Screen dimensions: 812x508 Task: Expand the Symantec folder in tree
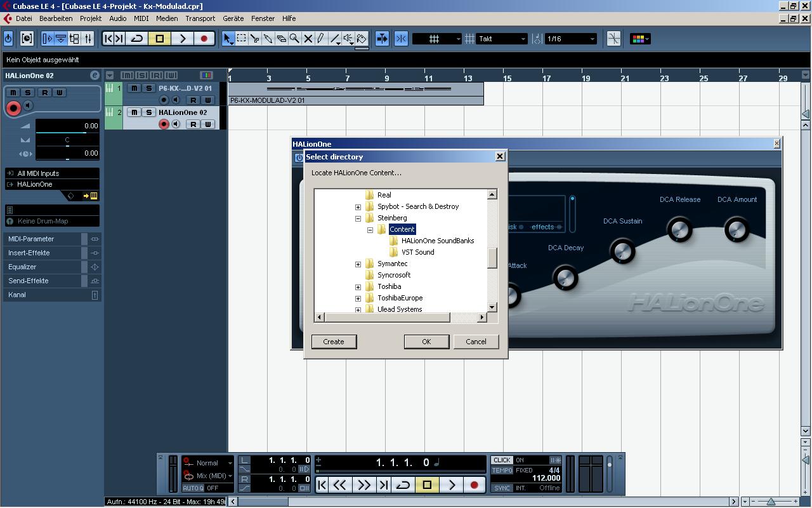[x=358, y=264]
